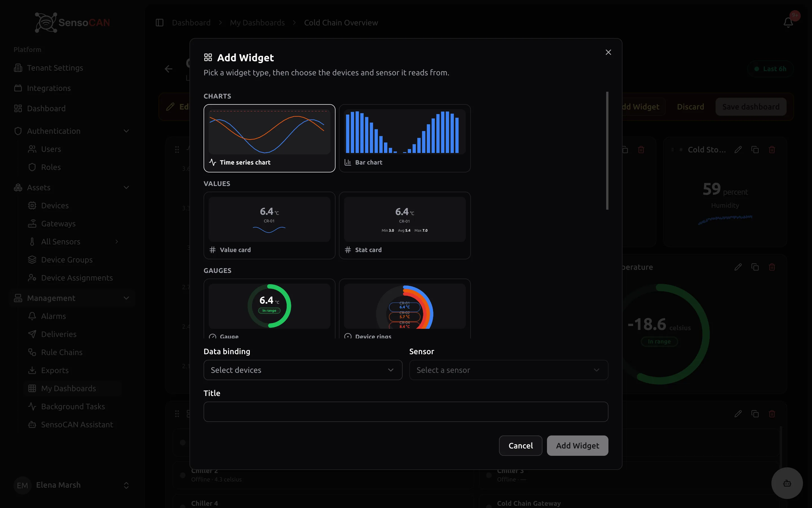Toggle the sidebar panel icon
Viewport: 812px width, 508px height.
tap(159, 23)
